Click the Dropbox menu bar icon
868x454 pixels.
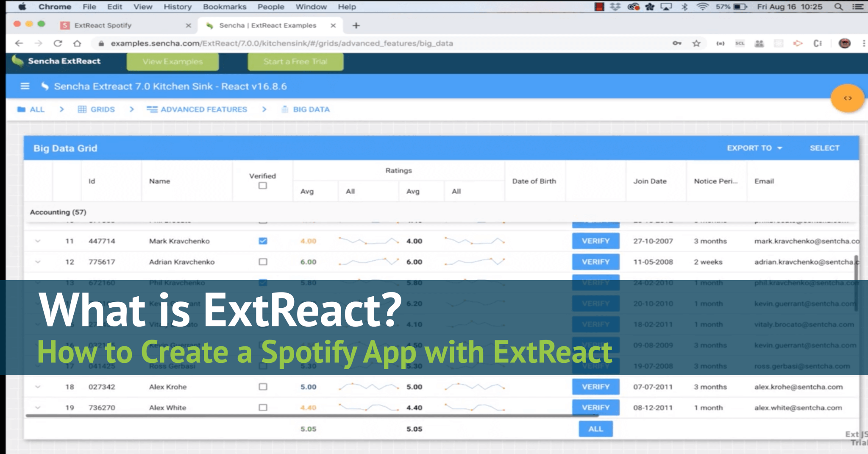615,7
